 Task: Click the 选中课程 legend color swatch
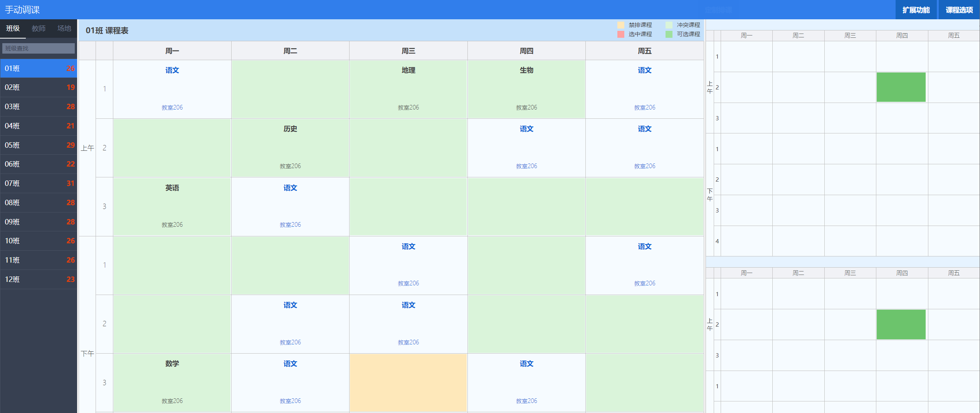[620, 34]
